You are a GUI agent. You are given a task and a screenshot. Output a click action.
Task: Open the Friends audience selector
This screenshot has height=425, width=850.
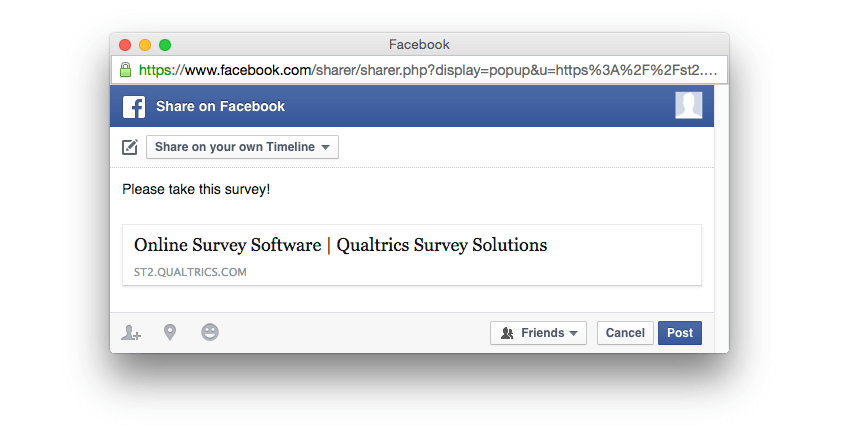point(538,333)
